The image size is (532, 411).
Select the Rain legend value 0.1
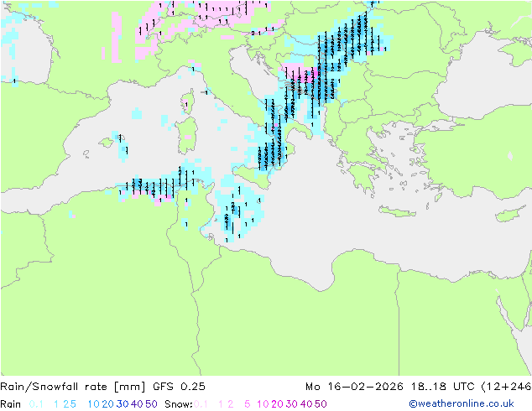(36, 404)
